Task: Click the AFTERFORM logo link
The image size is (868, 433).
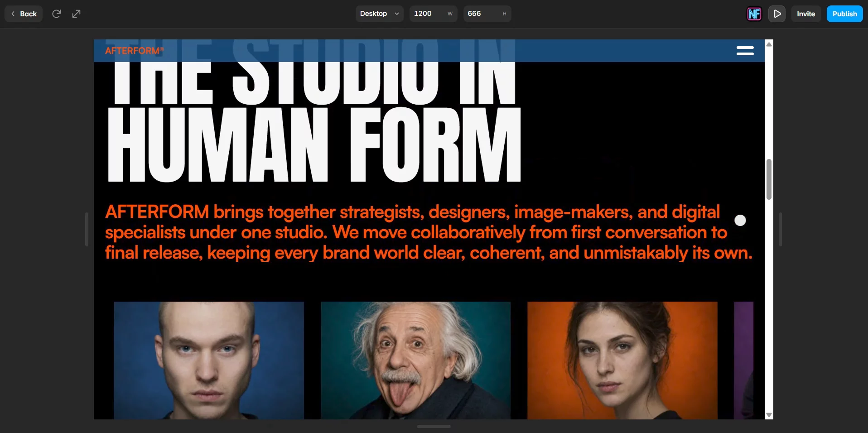Action: (x=135, y=51)
